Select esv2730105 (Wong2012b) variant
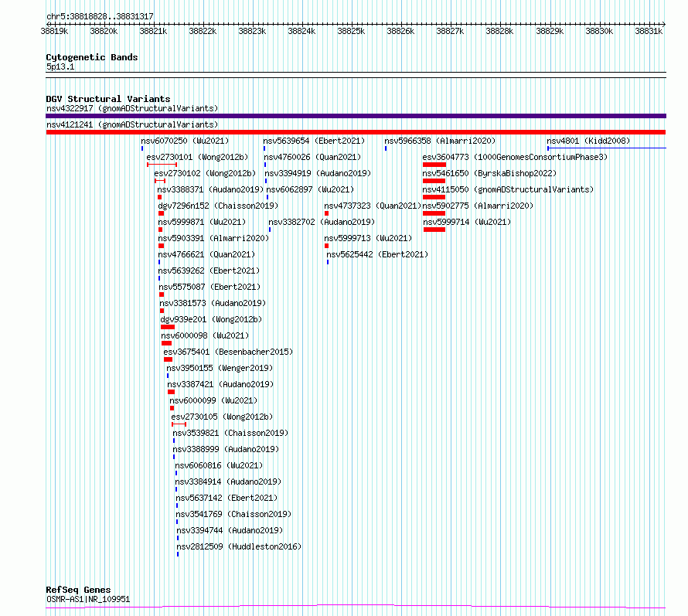 [222, 417]
